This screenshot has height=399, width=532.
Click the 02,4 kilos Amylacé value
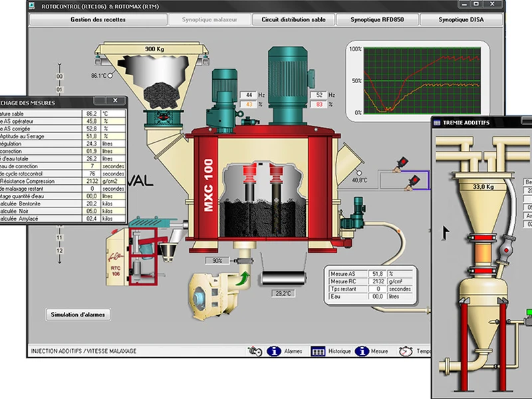(92, 219)
